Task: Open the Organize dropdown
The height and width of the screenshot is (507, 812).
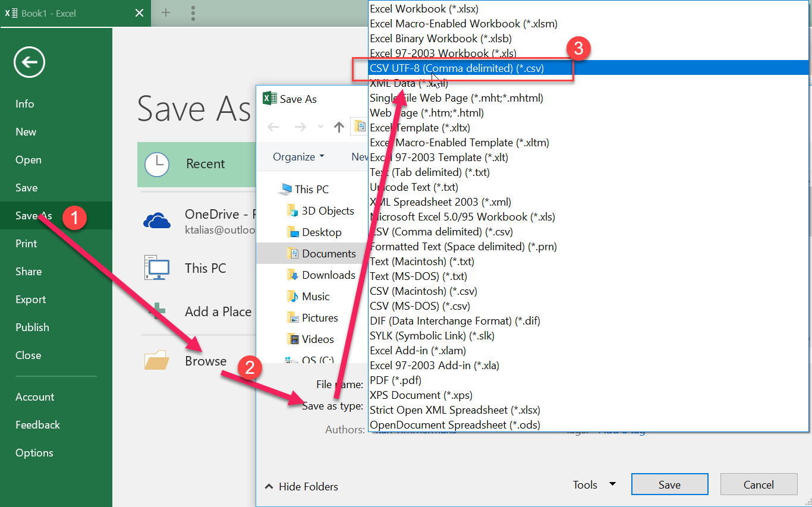Action: tap(298, 157)
